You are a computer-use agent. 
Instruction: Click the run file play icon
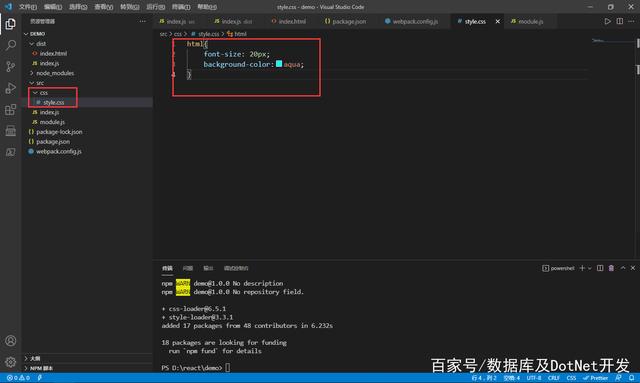(x=607, y=21)
